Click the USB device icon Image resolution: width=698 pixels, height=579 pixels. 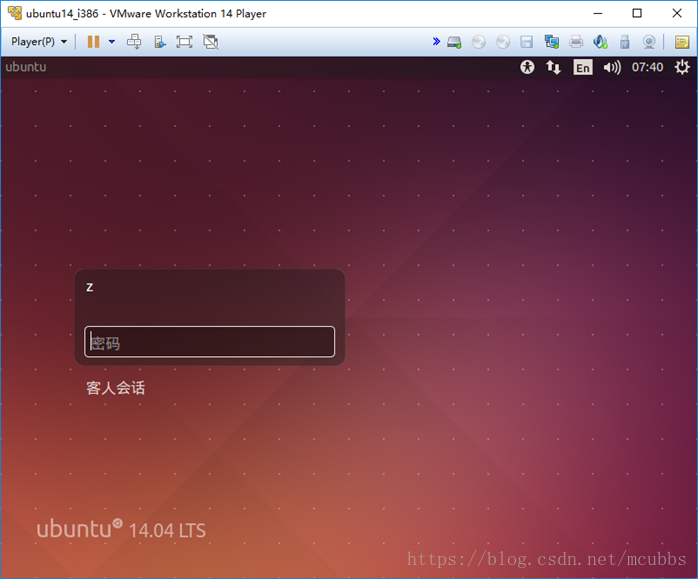click(625, 42)
